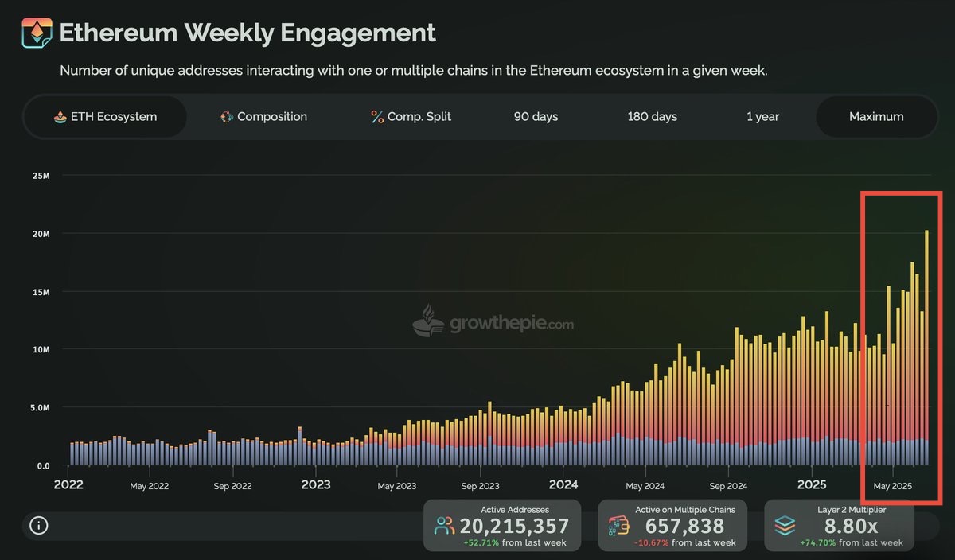Click the Ethereum logo icon beside the title
The height and width of the screenshot is (560, 955).
(37, 33)
